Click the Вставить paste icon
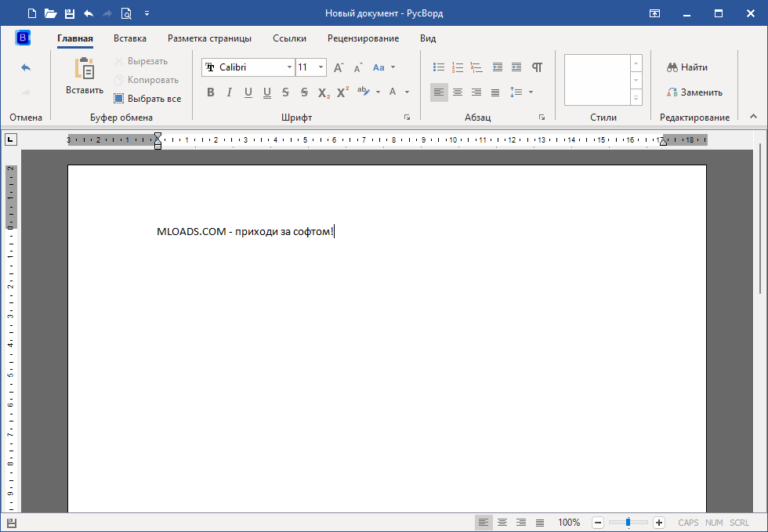This screenshot has height=532, width=768. click(84, 76)
